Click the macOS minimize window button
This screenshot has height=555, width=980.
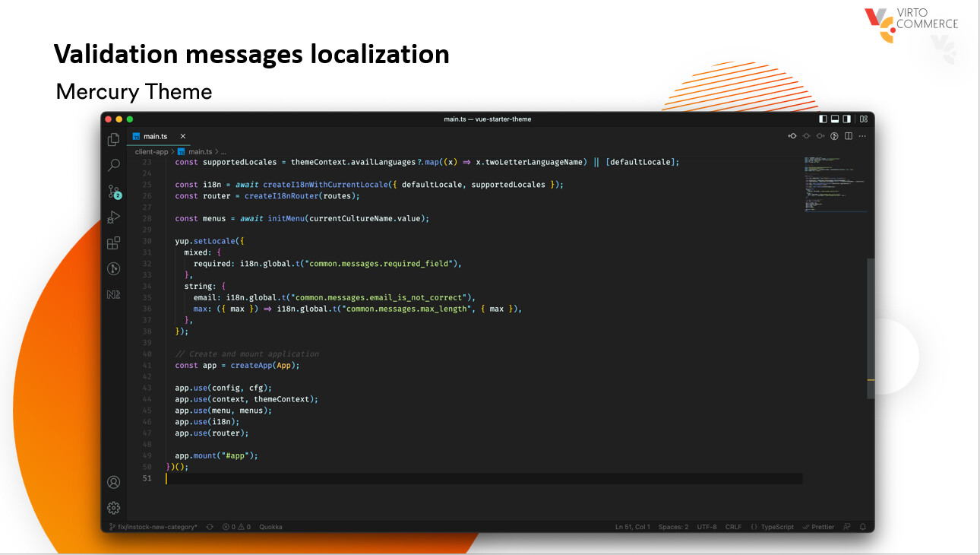pyautogui.click(x=119, y=119)
